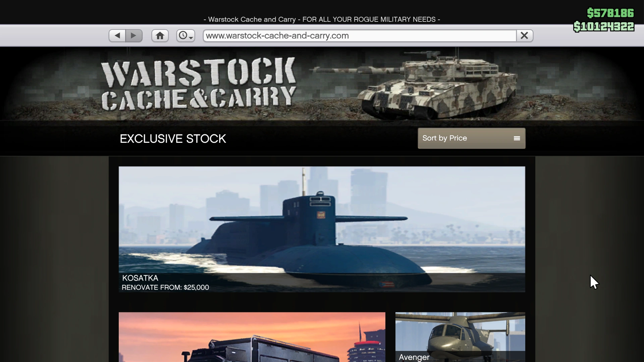The image size is (644, 362).
Task: Click the EXCLUSIVE STOCK section heading
Action: click(x=173, y=139)
